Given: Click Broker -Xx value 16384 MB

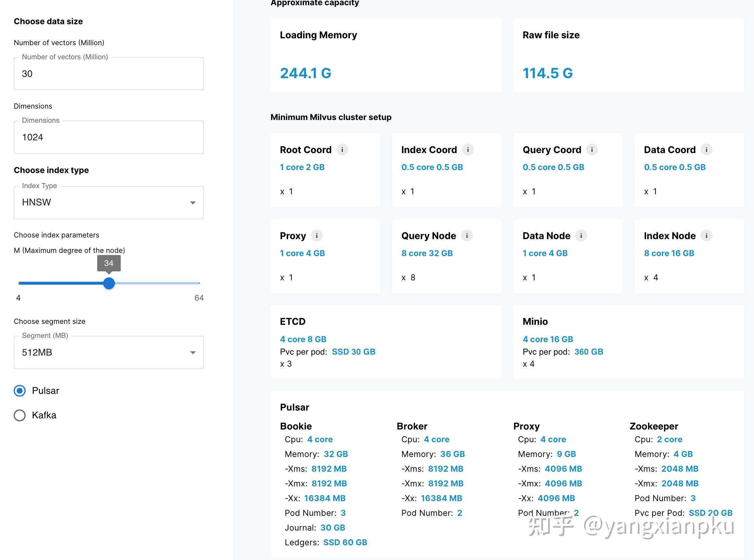Looking at the screenshot, I should pyautogui.click(x=441, y=498).
